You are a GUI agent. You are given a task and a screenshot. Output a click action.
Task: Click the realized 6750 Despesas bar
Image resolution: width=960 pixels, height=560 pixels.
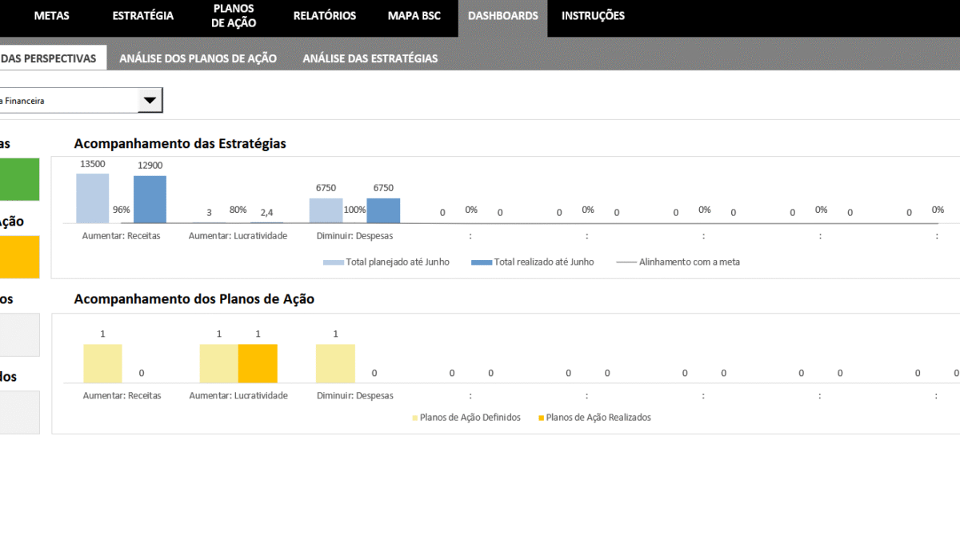point(383,210)
